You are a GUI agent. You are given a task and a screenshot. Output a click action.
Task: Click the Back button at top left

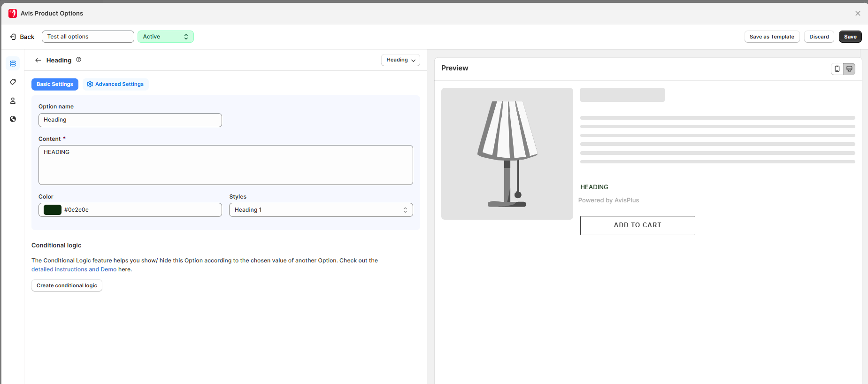point(23,37)
